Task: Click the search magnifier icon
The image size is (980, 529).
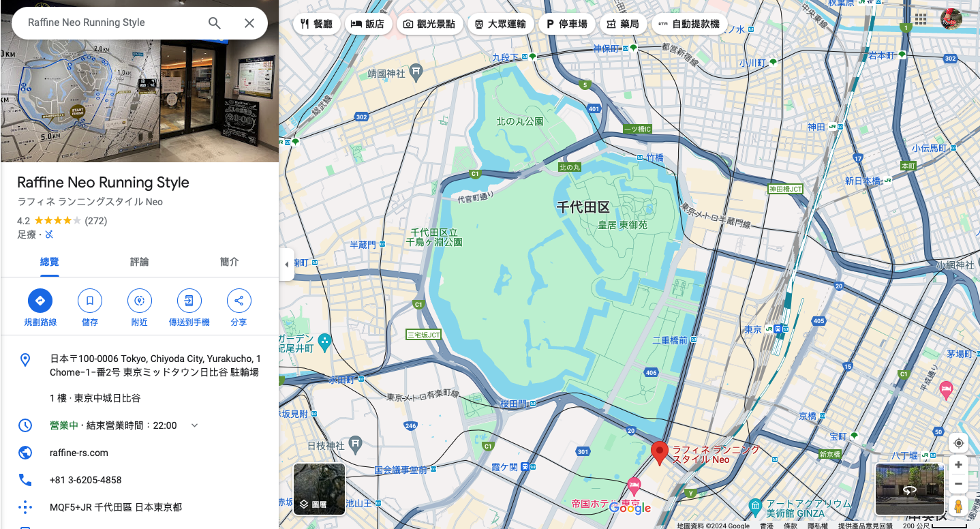Action: pyautogui.click(x=215, y=23)
